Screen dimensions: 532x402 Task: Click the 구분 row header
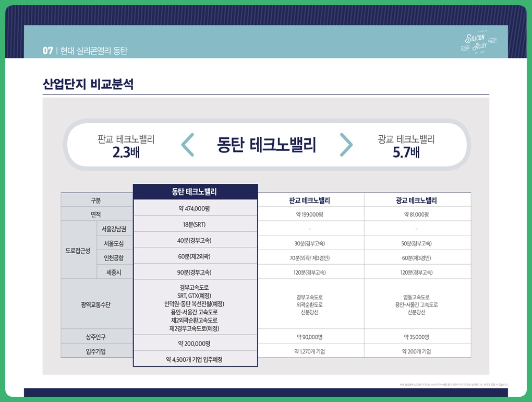[96, 200]
